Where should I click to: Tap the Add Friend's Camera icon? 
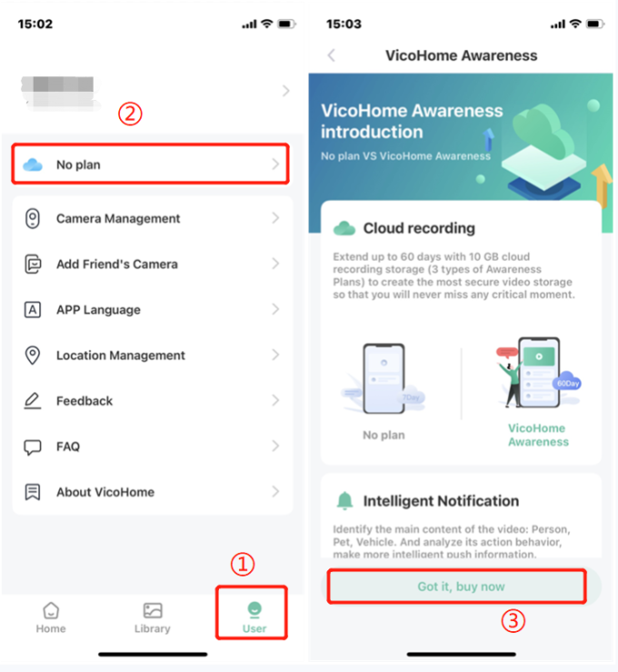33,264
